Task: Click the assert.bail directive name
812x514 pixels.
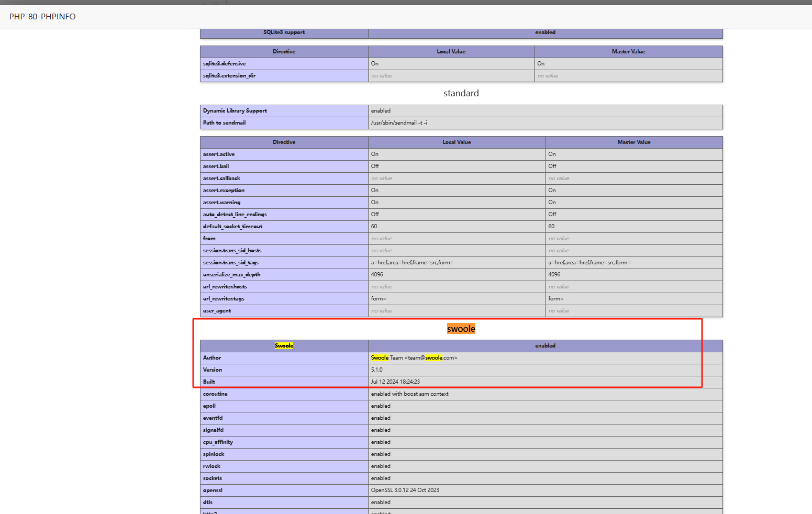Action: pyautogui.click(x=216, y=166)
